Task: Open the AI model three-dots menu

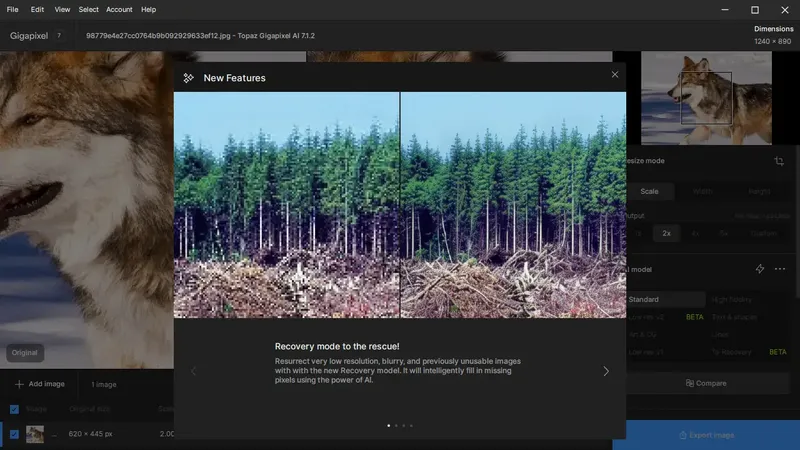Action: click(x=780, y=269)
